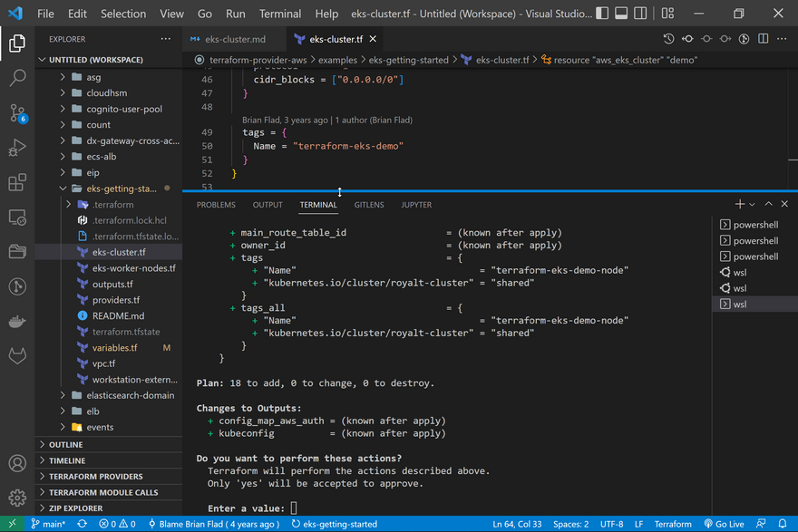Click the main branch indicator in status bar
The image size is (798, 532).
(49, 524)
